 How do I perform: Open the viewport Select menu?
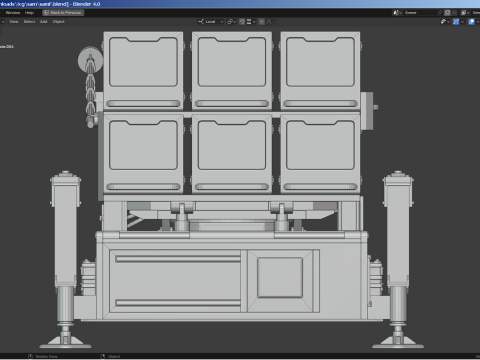click(x=29, y=22)
